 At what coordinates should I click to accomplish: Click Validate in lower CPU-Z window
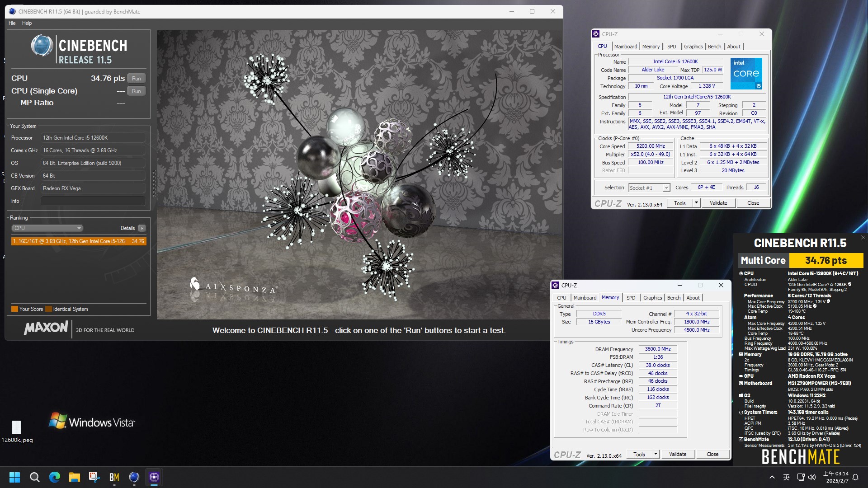coord(678,454)
